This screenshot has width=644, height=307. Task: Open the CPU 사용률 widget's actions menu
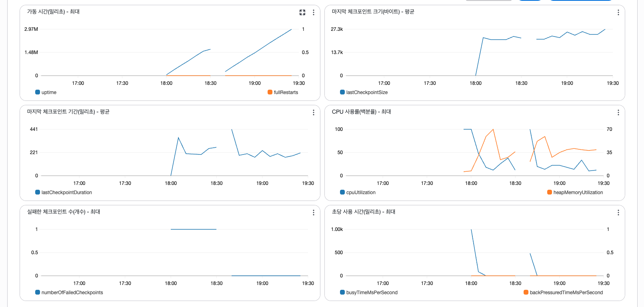(618, 112)
